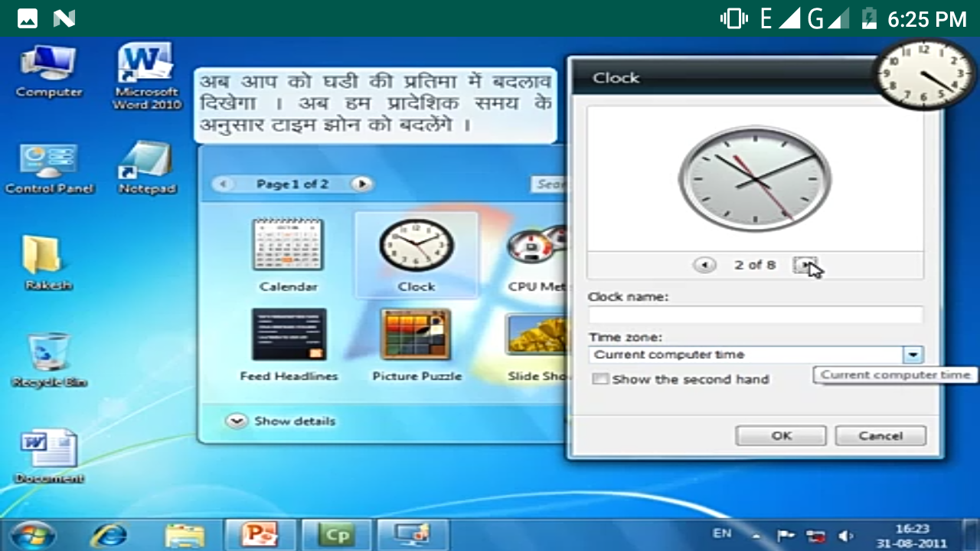980x551 pixels.
Task: Open the Notepad shortcut
Action: tap(147, 168)
